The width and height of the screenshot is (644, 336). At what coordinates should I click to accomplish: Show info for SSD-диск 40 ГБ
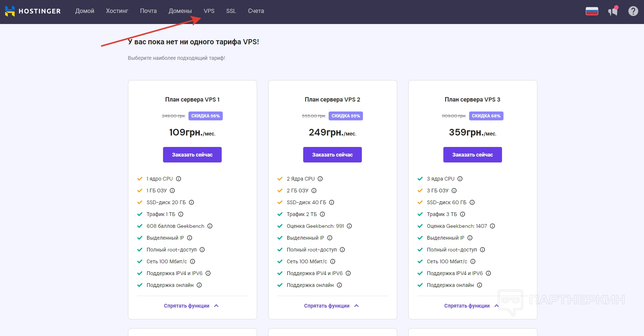click(x=332, y=202)
